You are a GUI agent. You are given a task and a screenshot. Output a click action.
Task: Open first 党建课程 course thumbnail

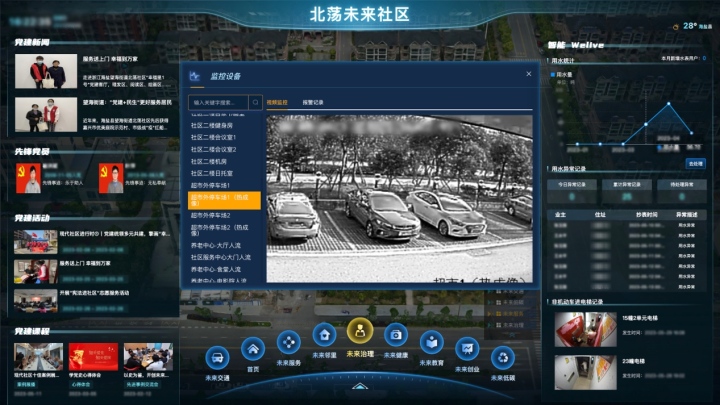pos(39,356)
